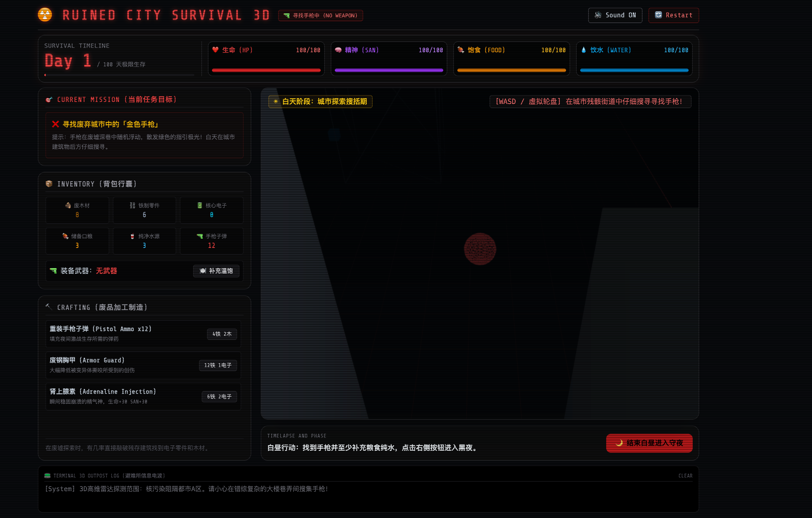Click the red HP progress bar
Screen dimensions: 812x518
coord(266,70)
